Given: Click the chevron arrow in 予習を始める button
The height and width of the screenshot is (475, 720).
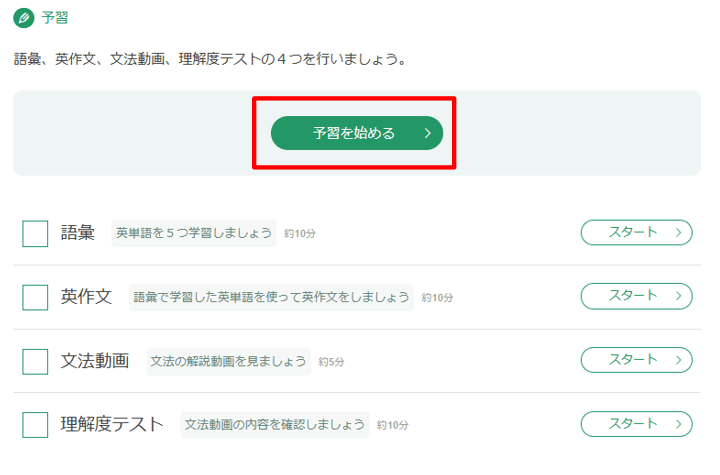Looking at the screenshot, I should pyautogui.click(x=428, y=133).
